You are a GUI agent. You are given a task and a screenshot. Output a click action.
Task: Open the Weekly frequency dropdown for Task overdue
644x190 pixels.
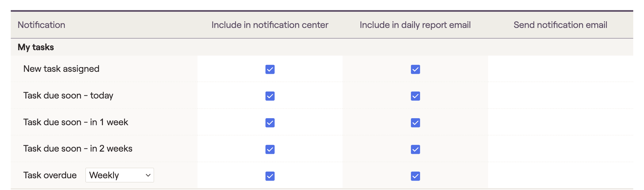click(120, 175)
